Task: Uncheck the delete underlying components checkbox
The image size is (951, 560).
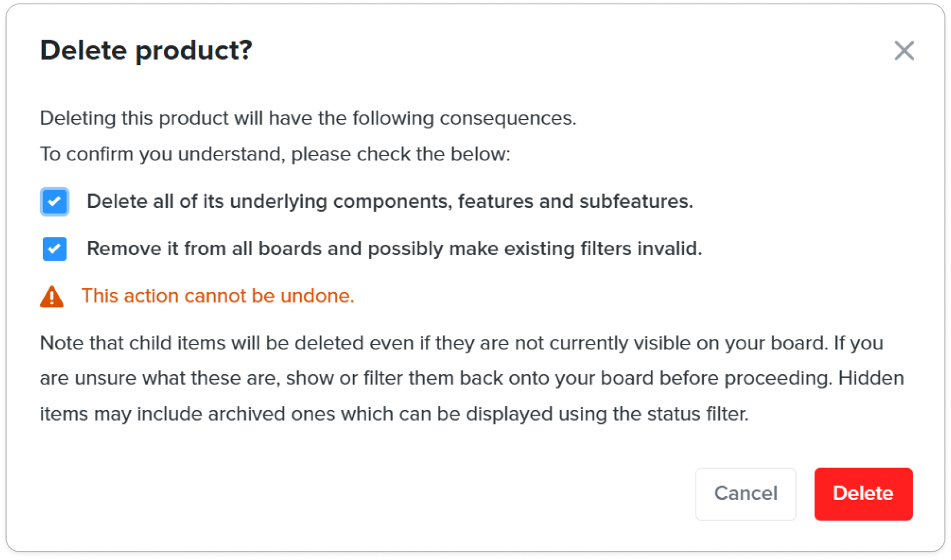Action: coord(55,202)
